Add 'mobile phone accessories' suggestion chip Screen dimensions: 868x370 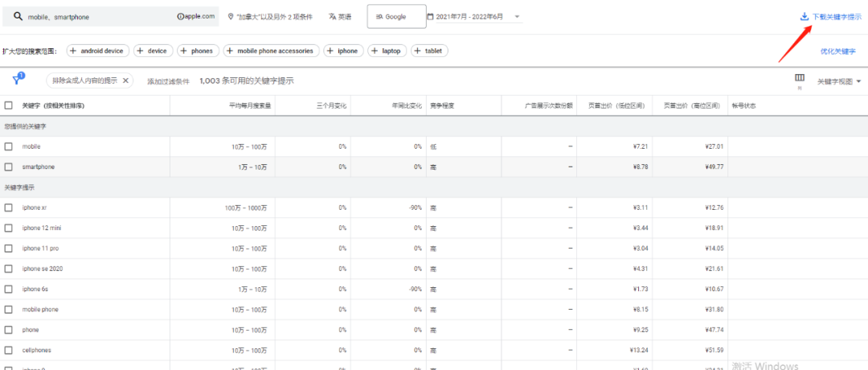point(272,51)
